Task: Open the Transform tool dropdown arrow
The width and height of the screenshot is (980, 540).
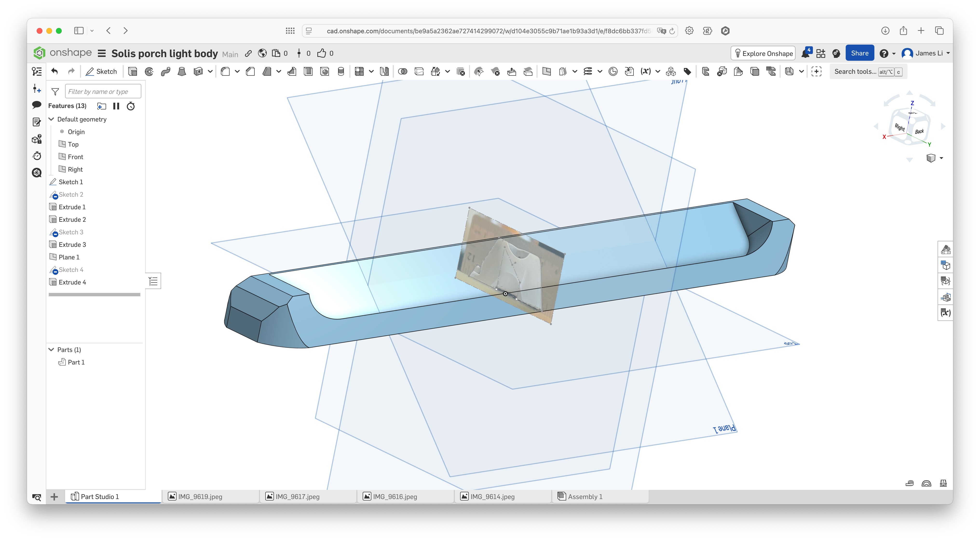Action: 447,72
